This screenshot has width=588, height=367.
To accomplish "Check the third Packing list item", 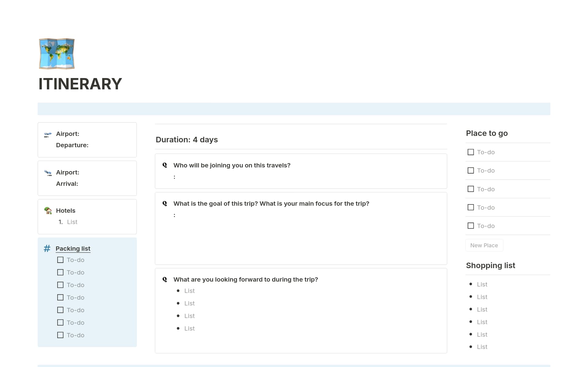I will coord(60,285).
